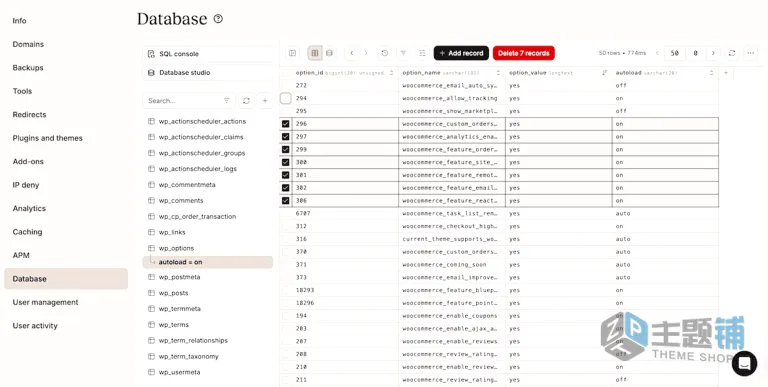Image resolution: width=768 pixels, height=387 pixels.
Task: Uncheck the row 300 checkbox
Action: [286, 162]
